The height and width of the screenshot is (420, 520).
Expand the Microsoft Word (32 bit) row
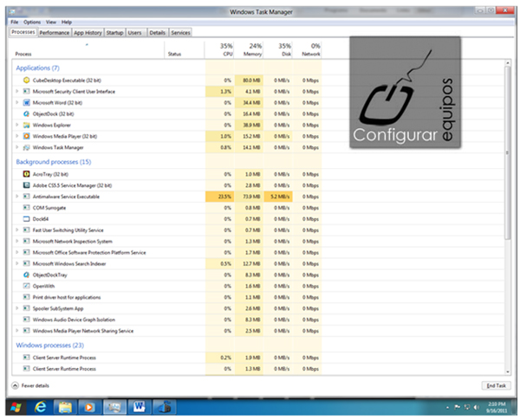point(17,102)
